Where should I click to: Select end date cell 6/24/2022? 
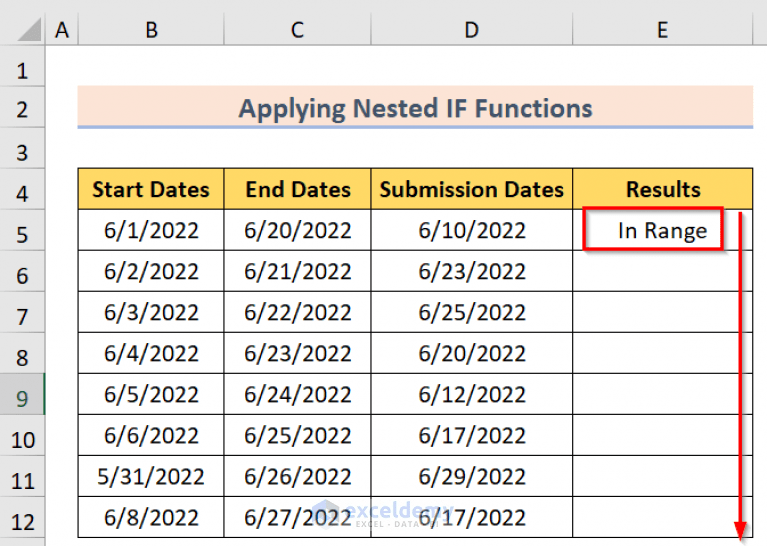pos(297,395)
